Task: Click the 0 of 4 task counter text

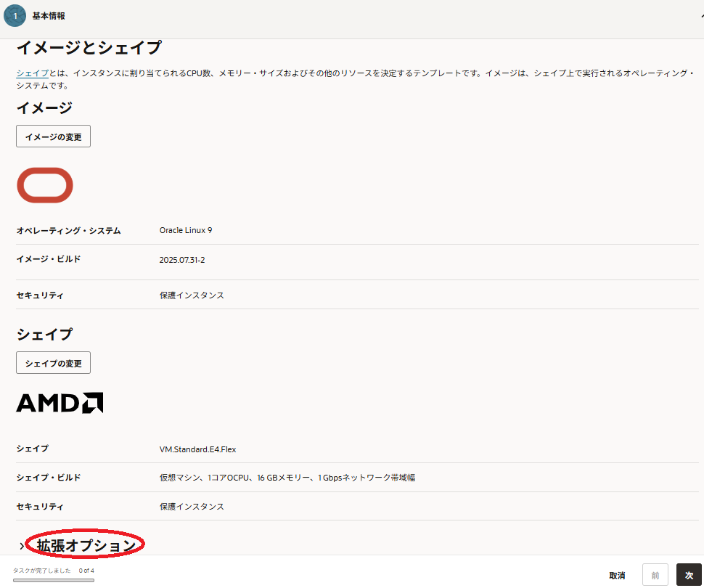Action: pos(86,571)
